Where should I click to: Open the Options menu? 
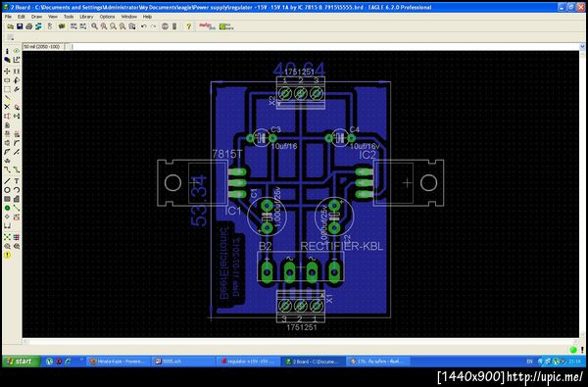107,17
